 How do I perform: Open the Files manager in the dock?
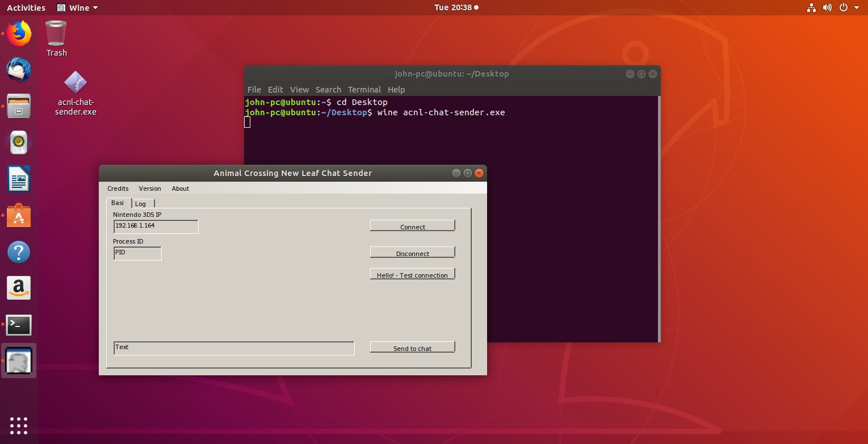point(19,106)
